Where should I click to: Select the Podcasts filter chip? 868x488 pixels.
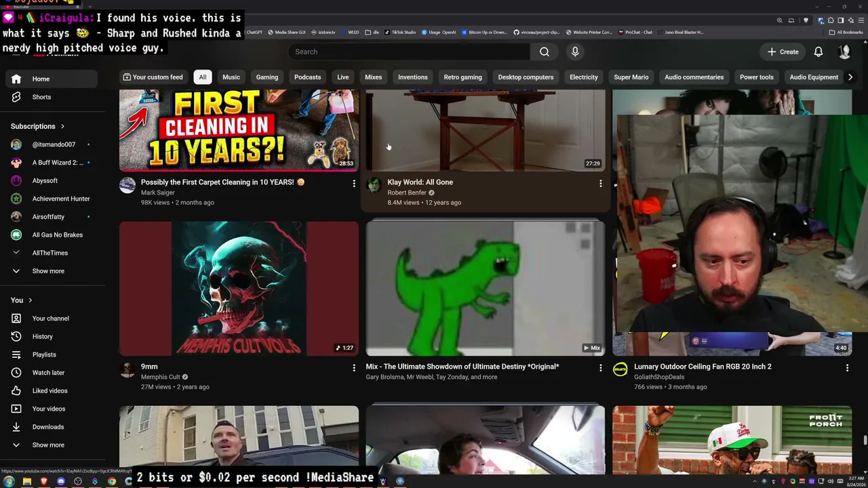coord(307,77)
